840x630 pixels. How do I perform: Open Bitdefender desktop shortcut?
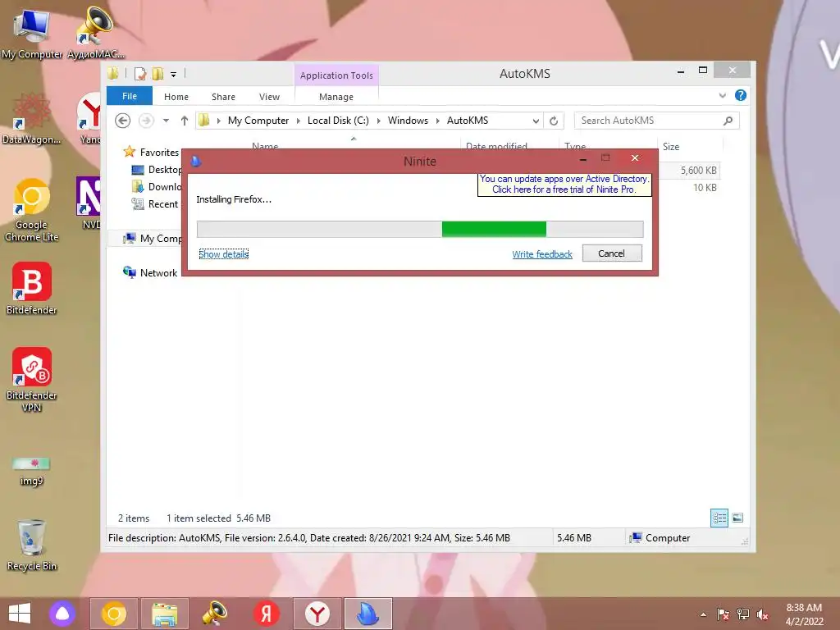click(x=32, y=288)
